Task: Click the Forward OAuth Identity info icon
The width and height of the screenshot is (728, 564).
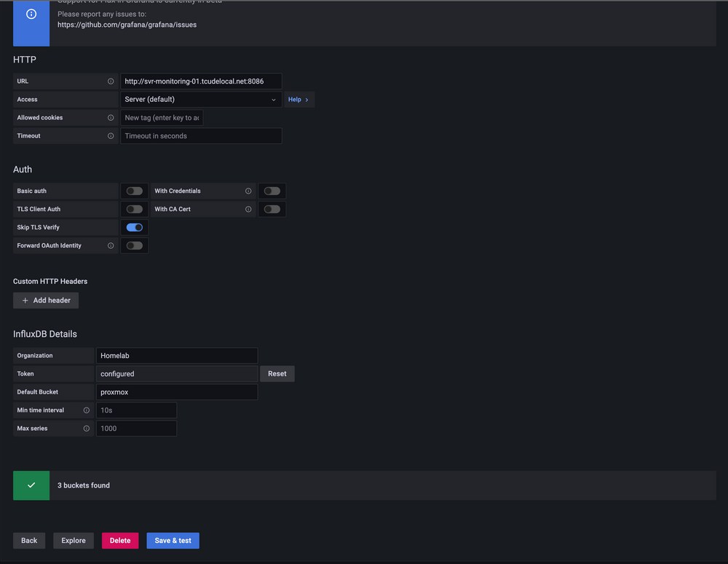Action: point(111,245)
